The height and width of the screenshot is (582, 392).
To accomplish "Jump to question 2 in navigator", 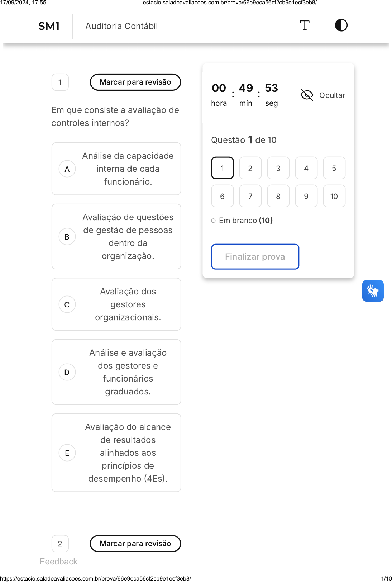I will (x=250, y=168).
